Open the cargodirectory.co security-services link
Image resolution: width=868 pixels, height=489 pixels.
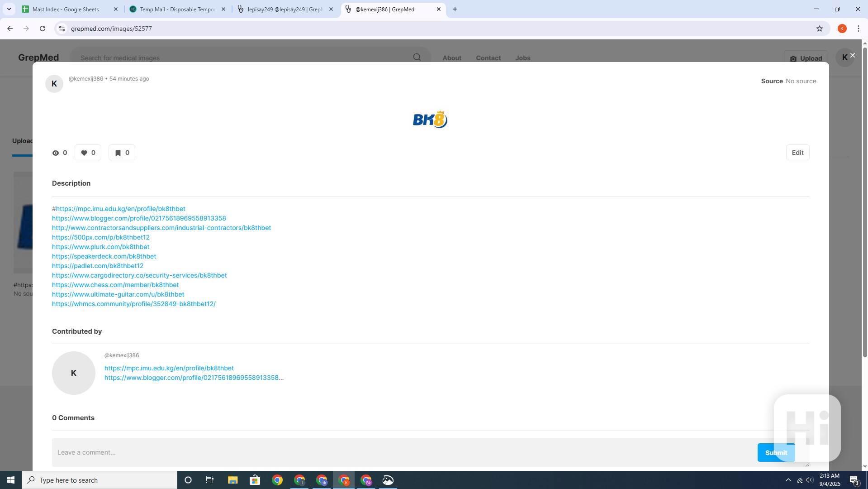tap(139, 275)
